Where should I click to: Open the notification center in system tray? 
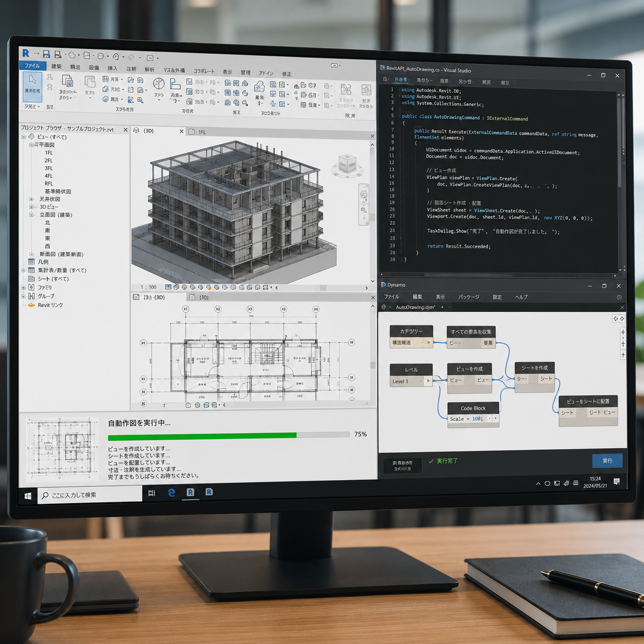coord(616,481)
